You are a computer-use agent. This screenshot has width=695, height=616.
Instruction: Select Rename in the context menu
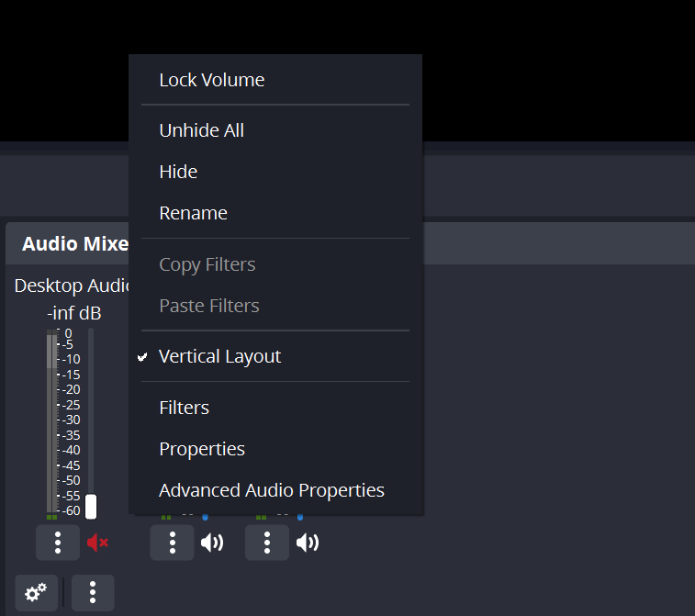pos(275,213)
